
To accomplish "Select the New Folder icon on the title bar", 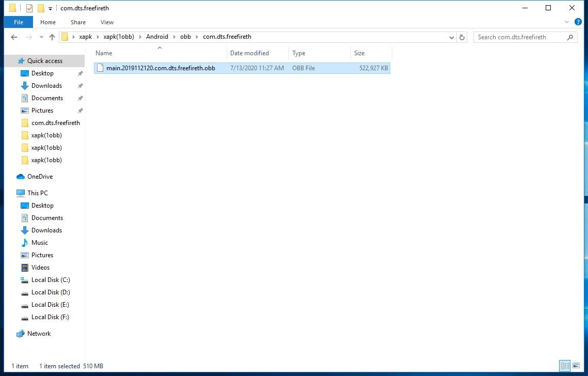I will pyautogui.click(x=41, y=8).
